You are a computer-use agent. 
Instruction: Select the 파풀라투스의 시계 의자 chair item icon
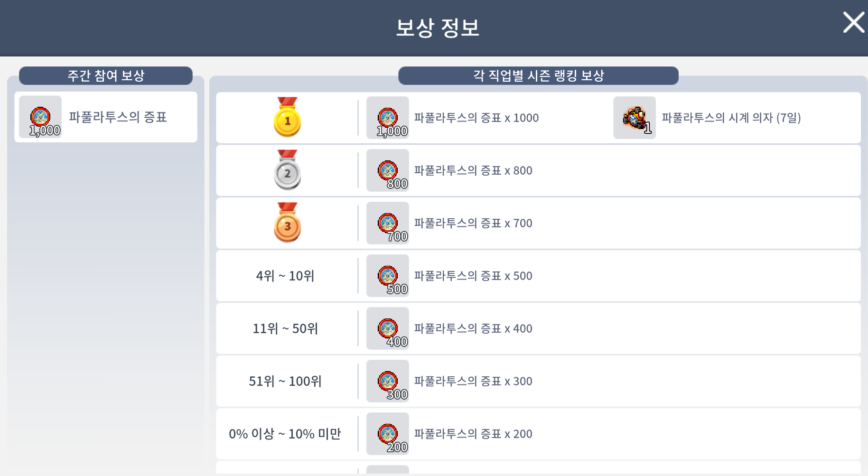(635, 118)
